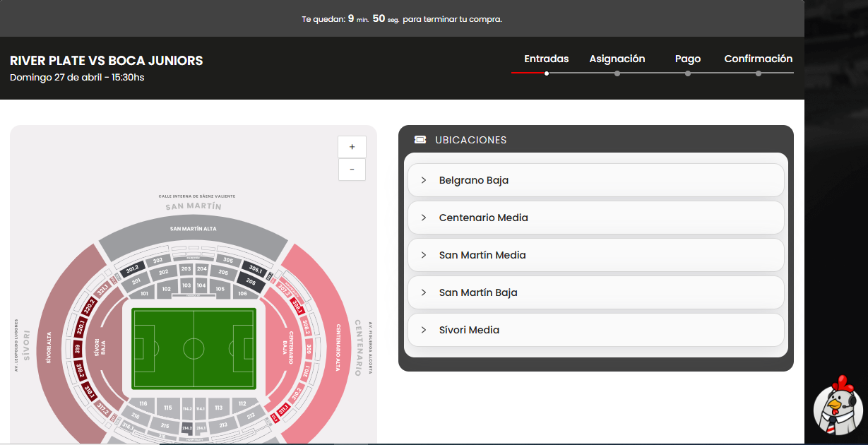This screenshot has height=445, width=868.
Task: Expand the Belgrano Baja location
Action: (596, 180)
